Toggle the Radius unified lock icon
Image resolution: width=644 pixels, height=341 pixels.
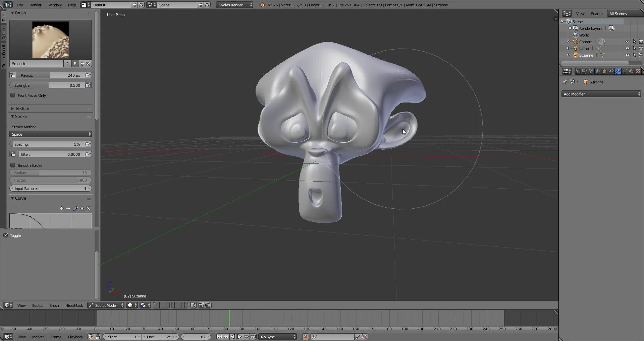(x=13, y=75)
